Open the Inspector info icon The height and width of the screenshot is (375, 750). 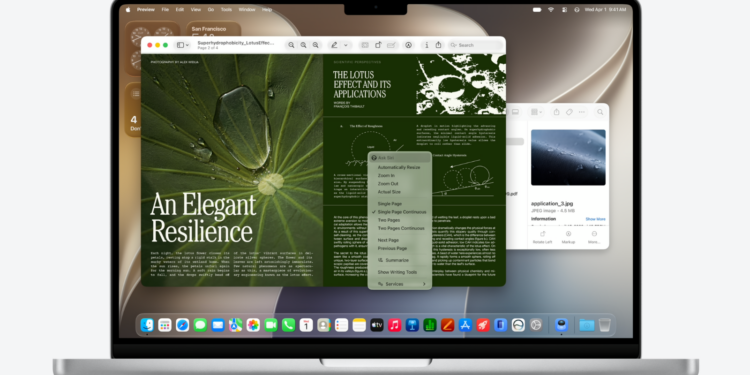point(427,45)
